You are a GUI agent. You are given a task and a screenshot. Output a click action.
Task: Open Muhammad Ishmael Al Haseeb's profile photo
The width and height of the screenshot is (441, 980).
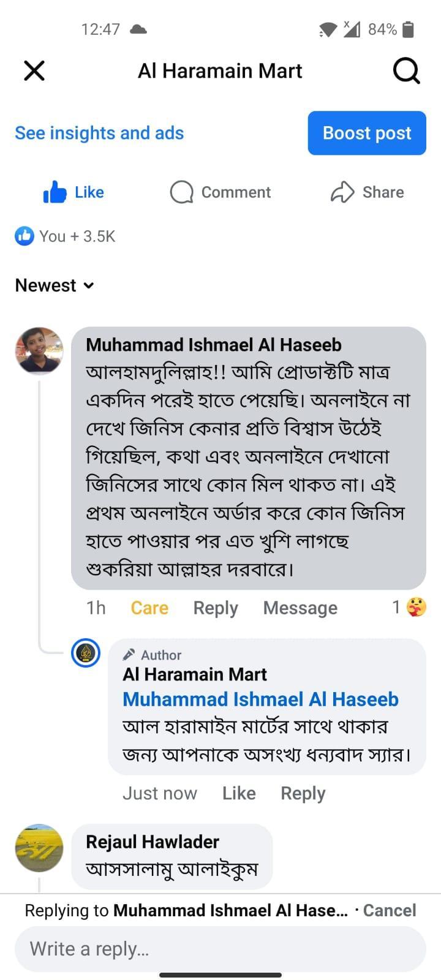point(39,350)
